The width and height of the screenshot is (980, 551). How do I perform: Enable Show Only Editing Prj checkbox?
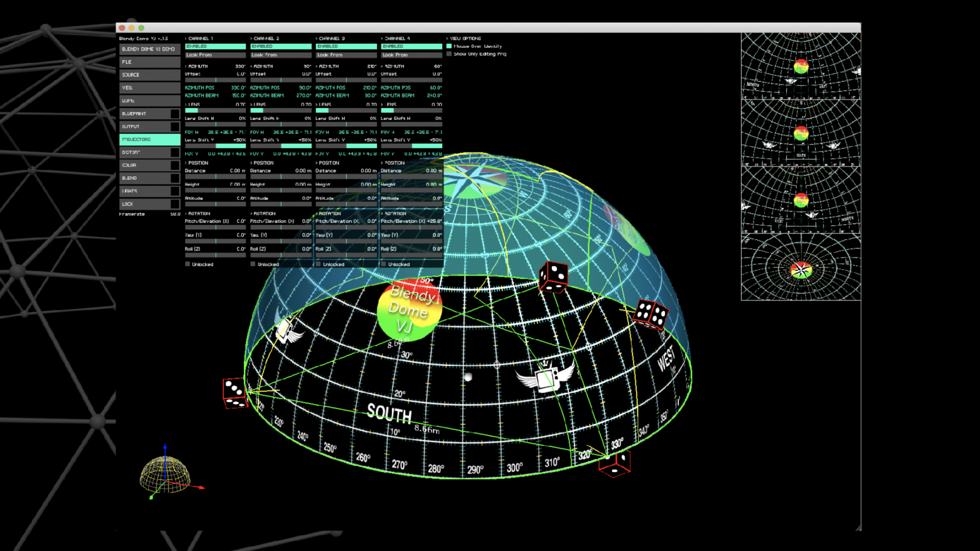[x=449, y=54]
